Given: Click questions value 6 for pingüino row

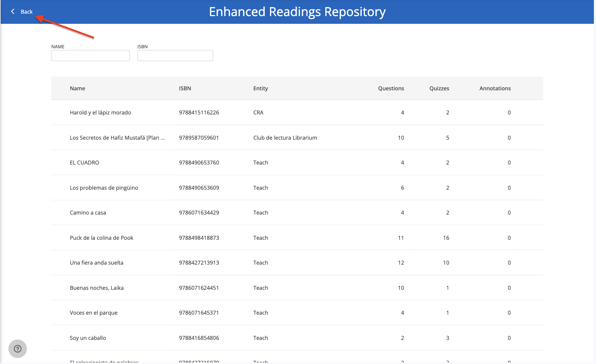Looking at the screenshot, I should 402,188.
